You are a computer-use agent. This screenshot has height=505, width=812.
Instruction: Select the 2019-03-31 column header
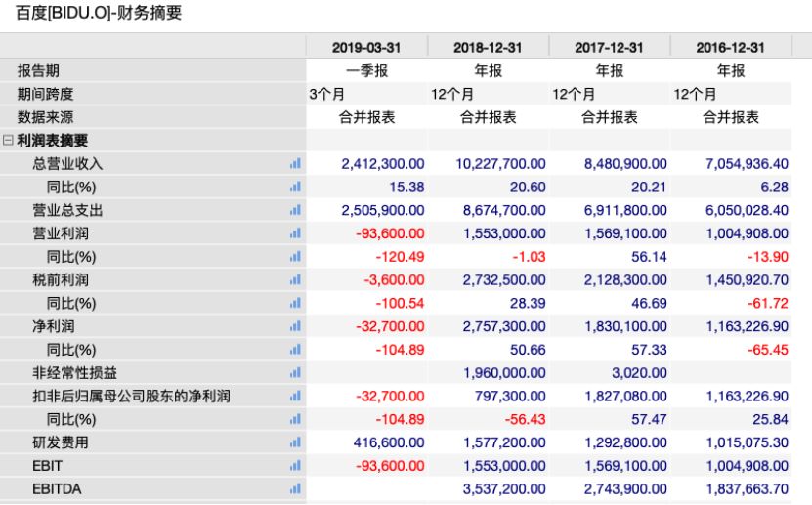click(x=366, y=48)
